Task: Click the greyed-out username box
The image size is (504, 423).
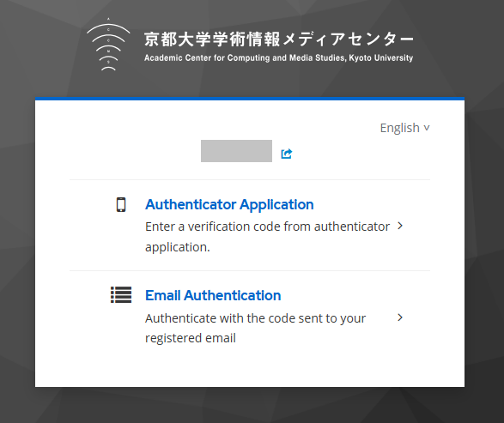Action: [x=237, y=151]
